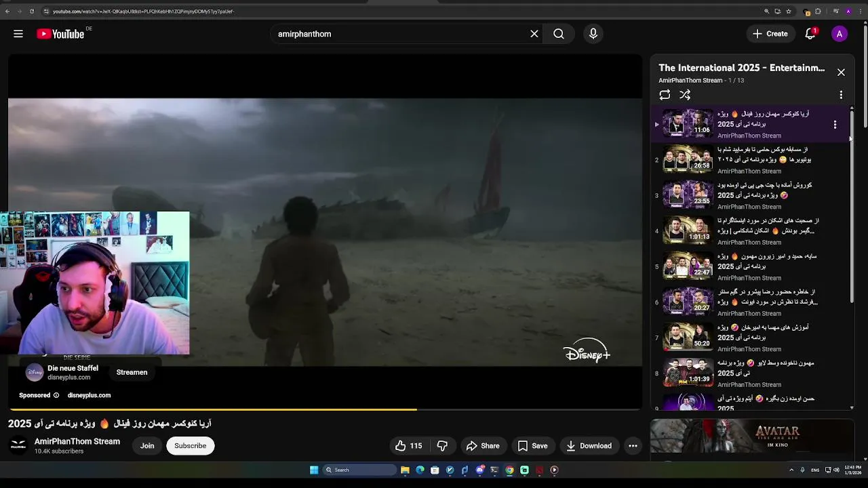Open options for the first playlist video
The width and height of the screenshot is (868, 488).
[x=835, y=125]
